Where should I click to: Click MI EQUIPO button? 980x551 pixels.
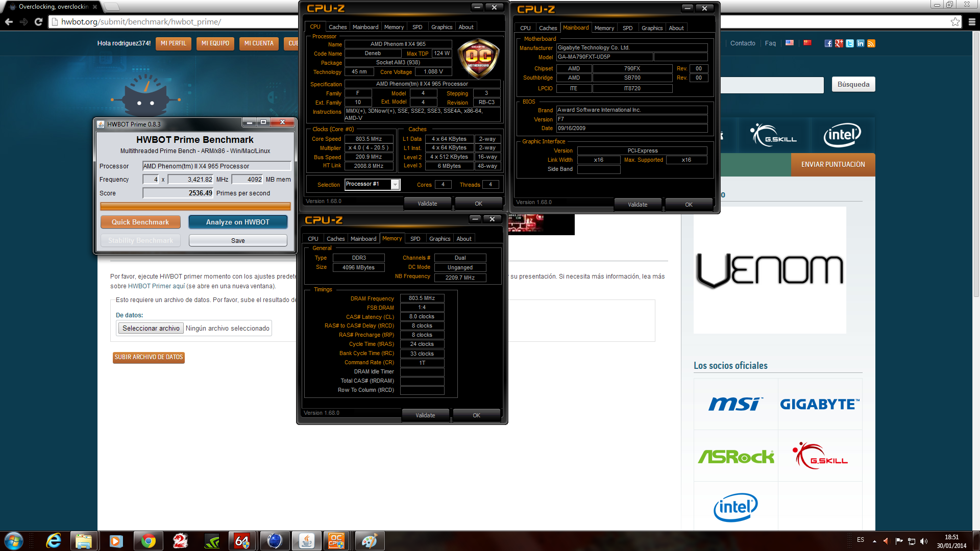point(215,43)
